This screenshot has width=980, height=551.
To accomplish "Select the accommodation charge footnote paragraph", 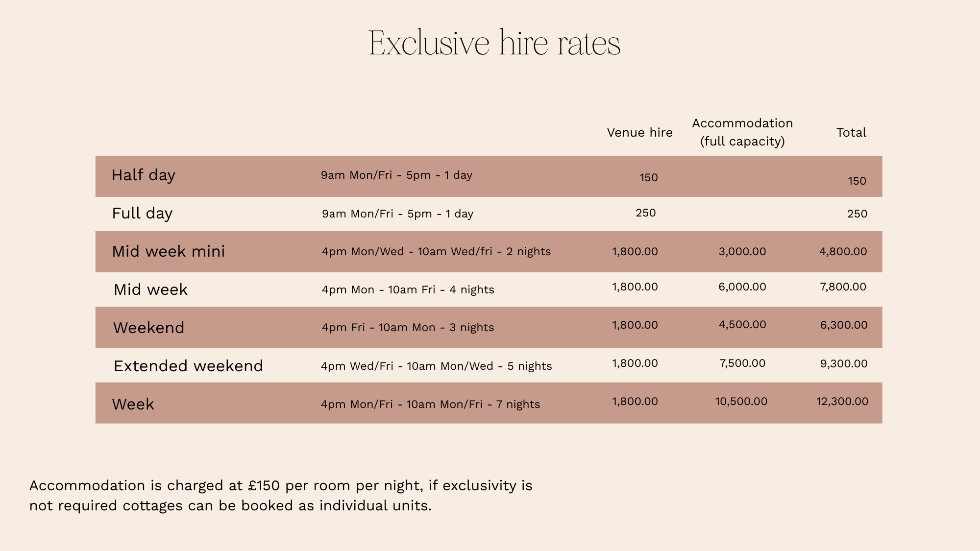I will pos(281,496).
